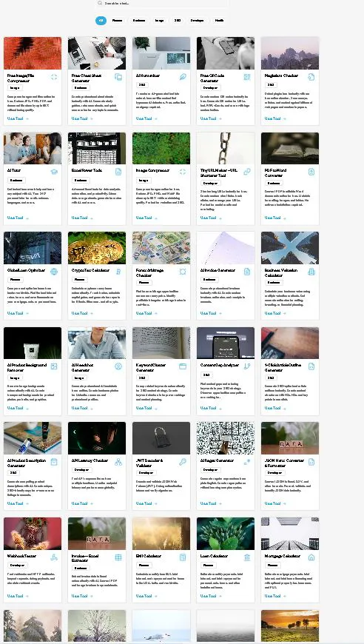
Task: Open the bitcoin coins thumbnail on Crypto Tax Calculator card
Action: click(x=97, y=248)
